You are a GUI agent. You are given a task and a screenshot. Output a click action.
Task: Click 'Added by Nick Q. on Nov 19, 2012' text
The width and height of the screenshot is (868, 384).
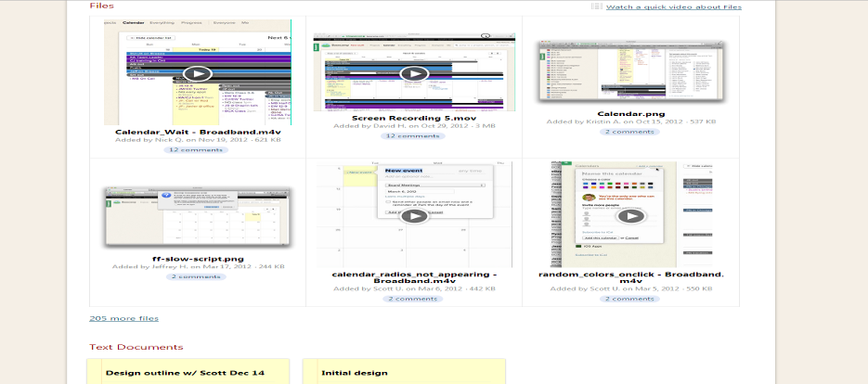[x=180, y=140]
